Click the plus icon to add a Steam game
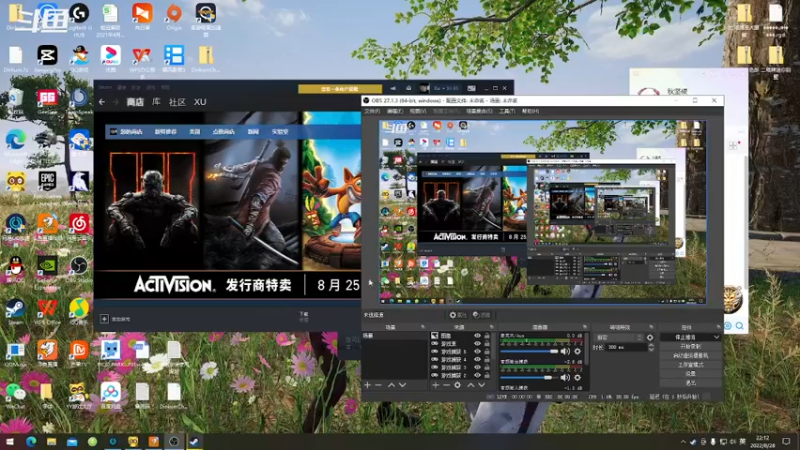Viewport: 800px width, 450px height. click(104, 319)
